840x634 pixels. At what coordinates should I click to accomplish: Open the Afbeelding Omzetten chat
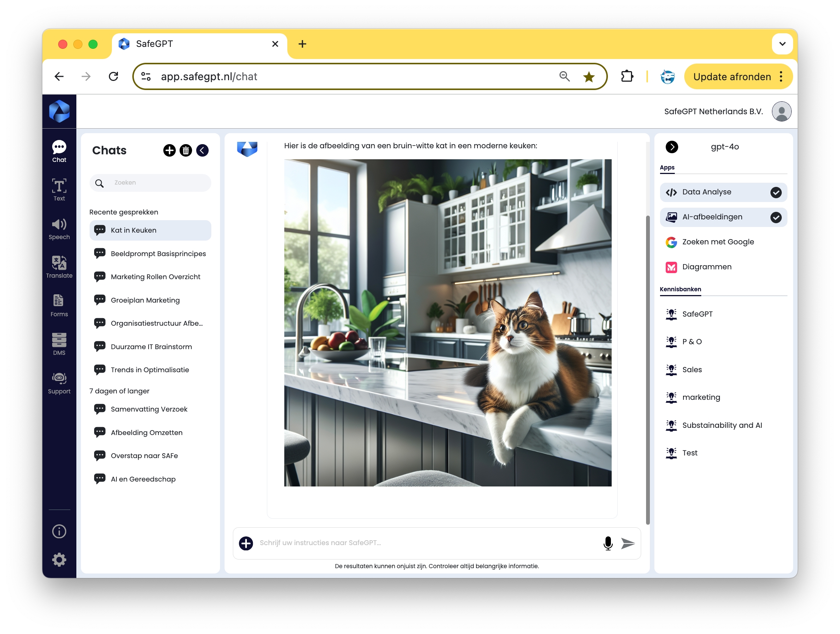coord(150,432)
